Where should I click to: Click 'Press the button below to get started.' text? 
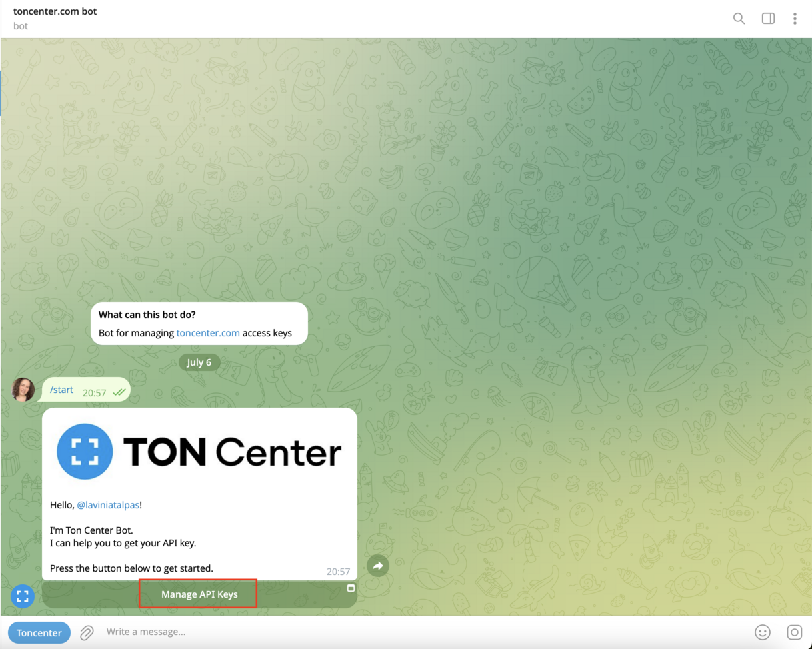pyautogui.click(x=131, y=568)
